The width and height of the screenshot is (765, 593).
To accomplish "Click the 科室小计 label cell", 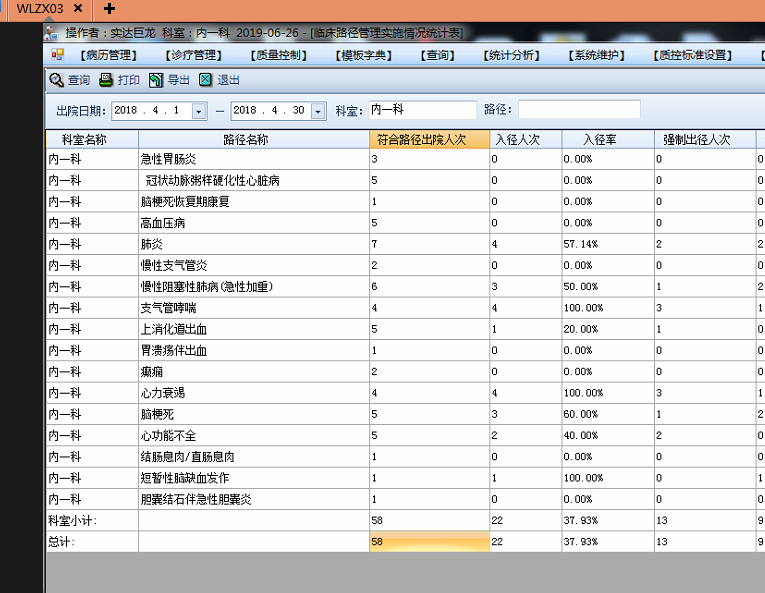I will 92,521.
